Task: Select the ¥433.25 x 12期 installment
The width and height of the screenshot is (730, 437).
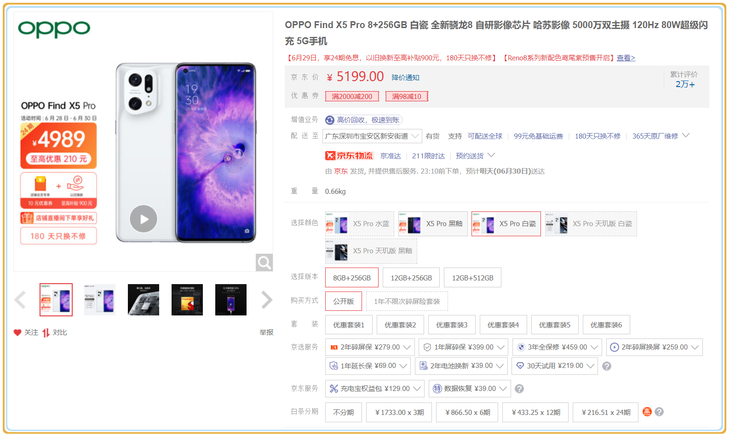Action: [535, 412]
